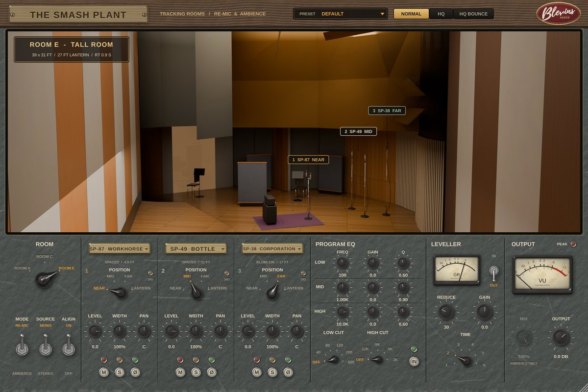Click mic 2 POSITION rotary switch
The height and width of the screenshot is (392, 588).
point(196,293)
